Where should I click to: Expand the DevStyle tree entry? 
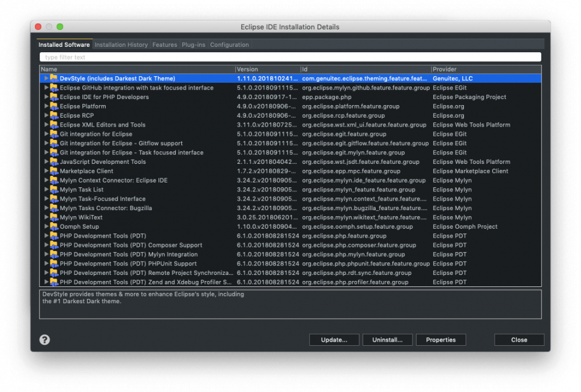click(47, 78)
